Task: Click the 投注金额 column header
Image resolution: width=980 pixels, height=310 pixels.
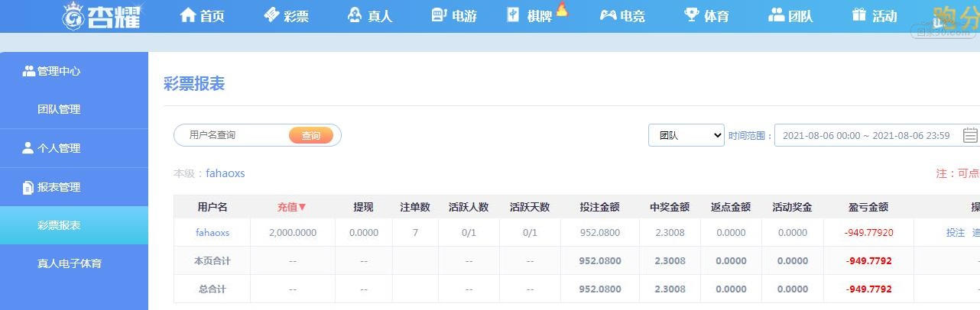Action: point(599,207)
